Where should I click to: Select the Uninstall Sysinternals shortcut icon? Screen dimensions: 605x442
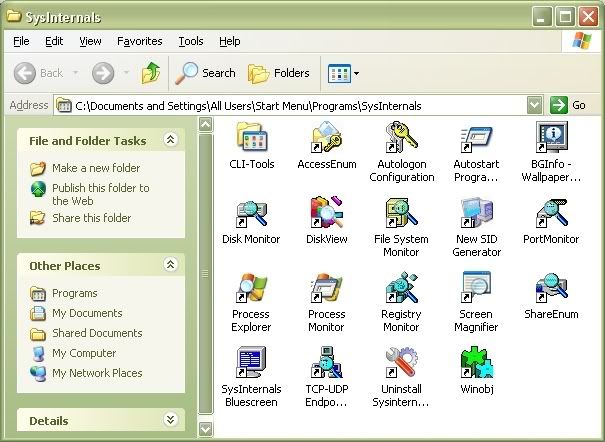pos(402,362)
